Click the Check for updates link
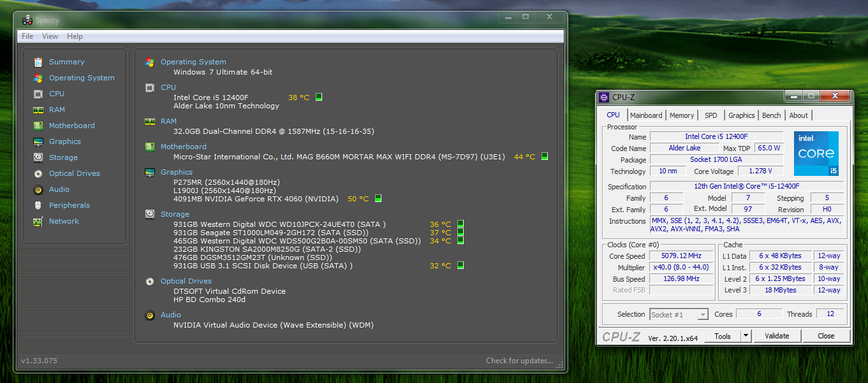The height and width of the screenshot is (383, 868). click(x=520, y=361)
